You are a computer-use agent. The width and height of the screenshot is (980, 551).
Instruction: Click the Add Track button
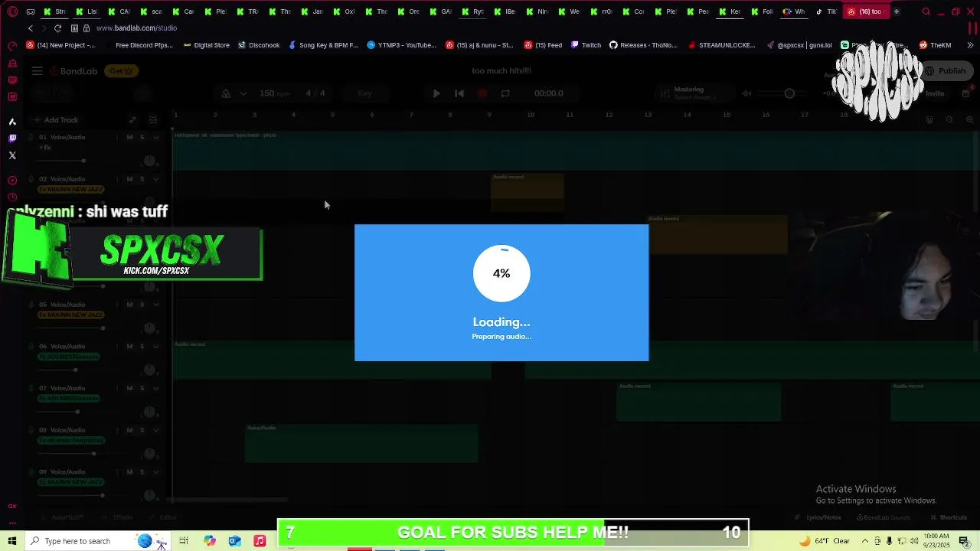[56, 120]
